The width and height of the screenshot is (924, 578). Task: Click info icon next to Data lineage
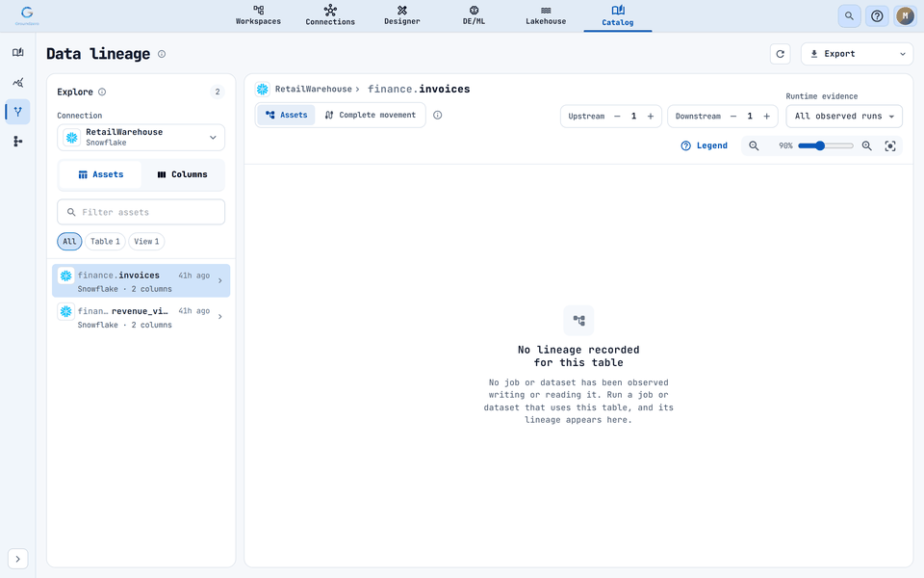click(162, 54)
